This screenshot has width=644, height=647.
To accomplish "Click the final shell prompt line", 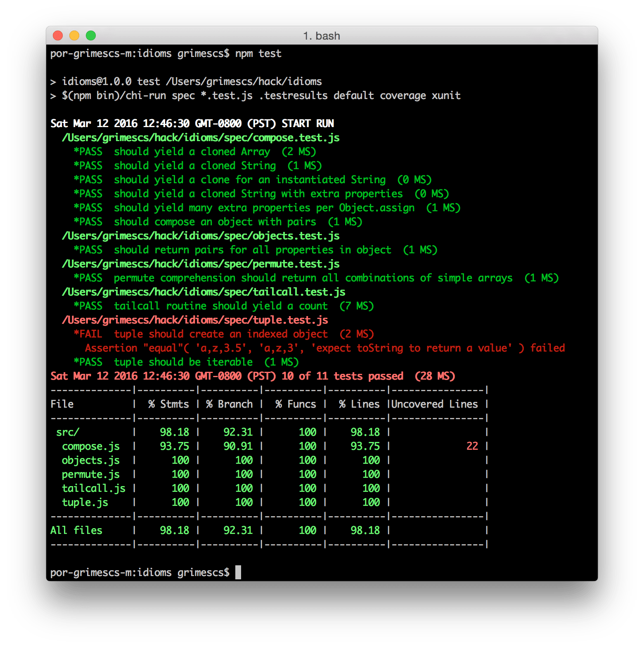I will (x=140, y=573).
